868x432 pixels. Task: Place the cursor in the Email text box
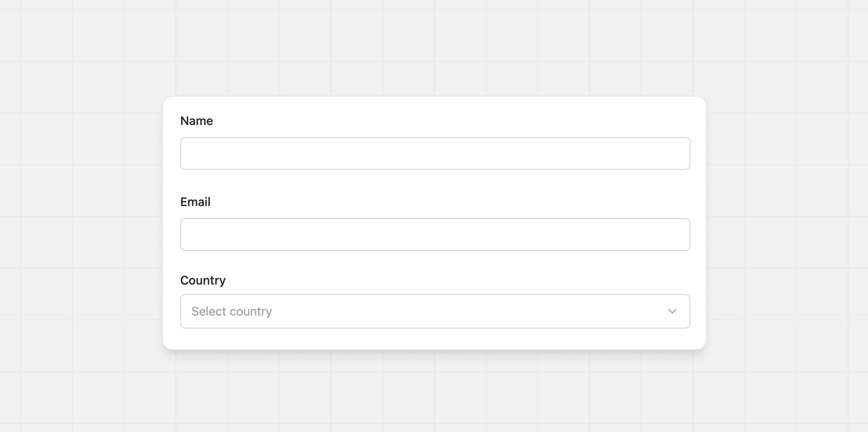pyautogui.click(x=434, y=235)
